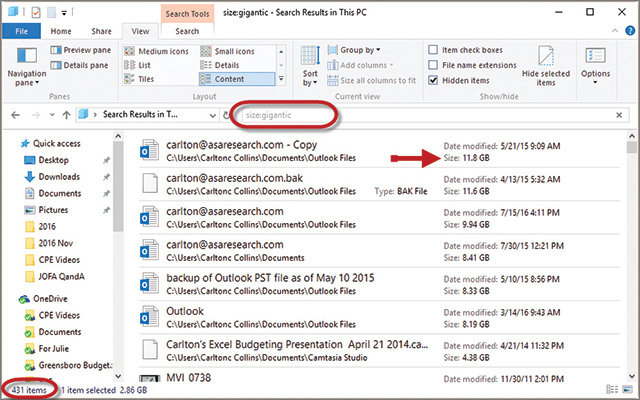The image size is (640, 400).
Task: Open the 2016 folder
Action: tap(40, 227)
